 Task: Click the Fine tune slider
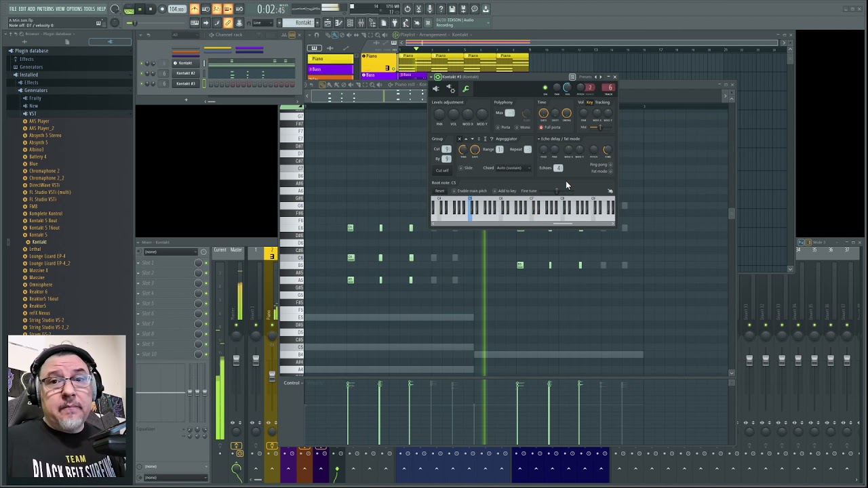[556, 191]
